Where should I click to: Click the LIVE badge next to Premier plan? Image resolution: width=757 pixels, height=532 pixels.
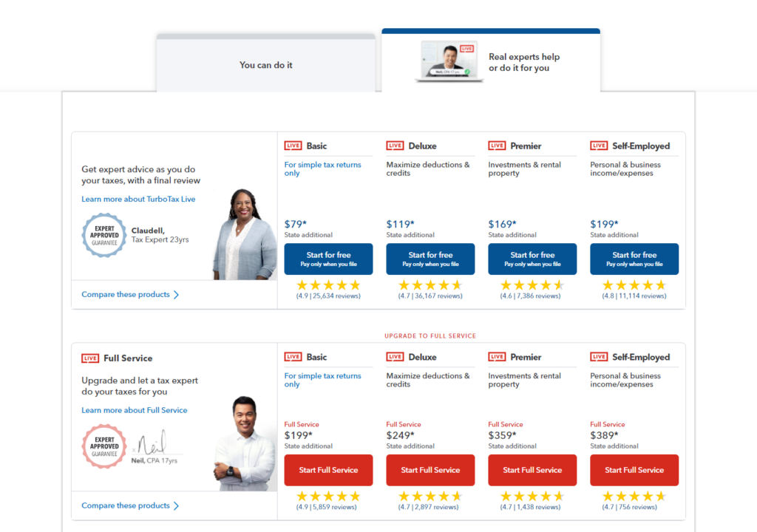[498, 146]
